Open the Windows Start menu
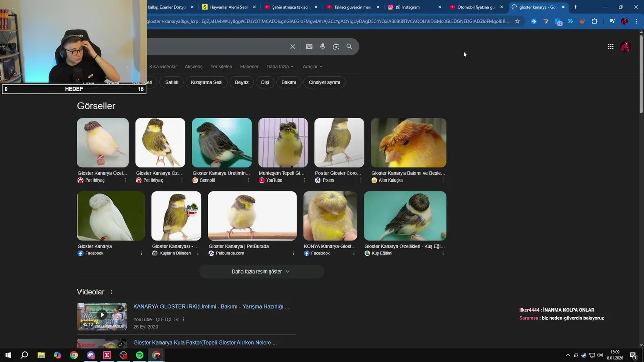644x362 pixels. click(x=8, y=355)
